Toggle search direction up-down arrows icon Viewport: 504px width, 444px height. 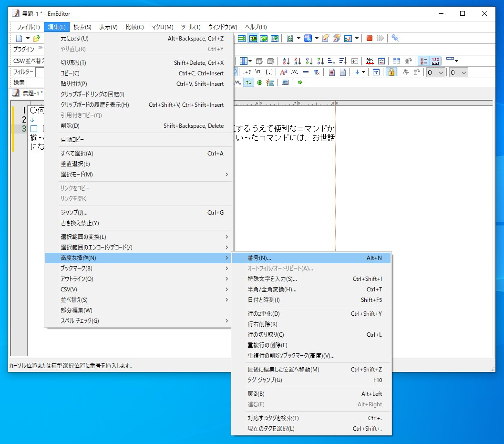tap(249, 83)
